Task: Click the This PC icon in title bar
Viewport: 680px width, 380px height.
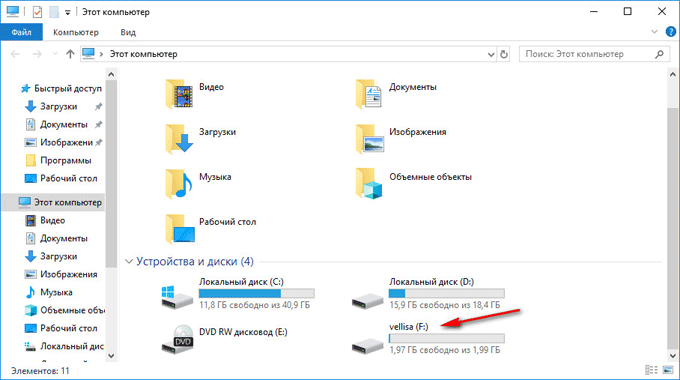Action: [x=13, y=12]
